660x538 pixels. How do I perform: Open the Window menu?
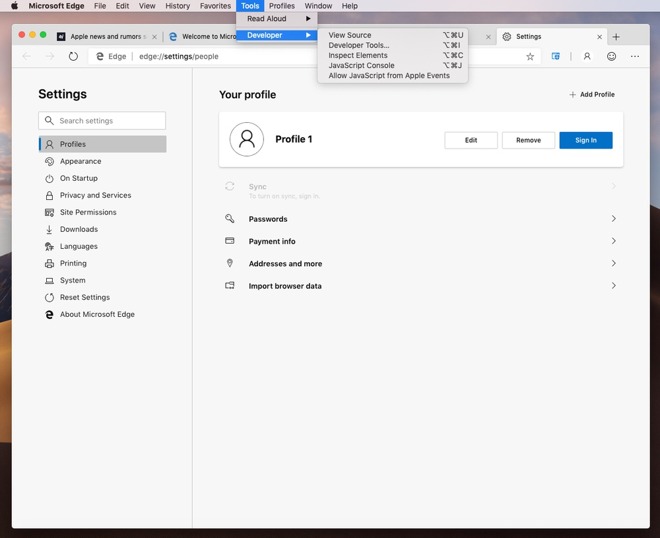tap(318, 6)
